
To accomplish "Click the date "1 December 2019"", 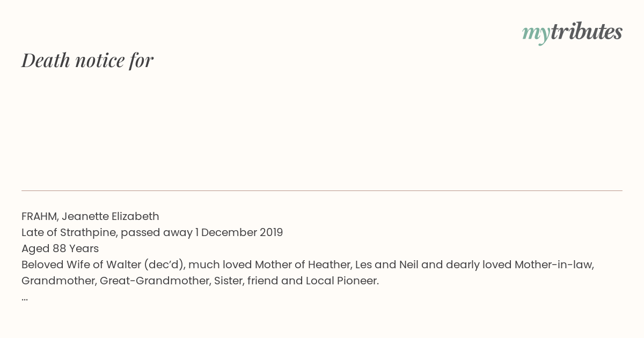I will pyautogui.click(x=239, y=232).
